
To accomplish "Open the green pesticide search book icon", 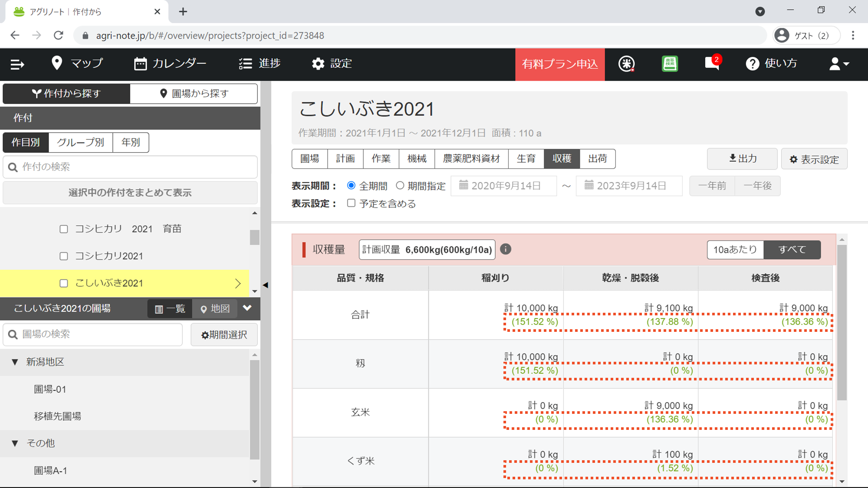I will click(x=670, y=64).
